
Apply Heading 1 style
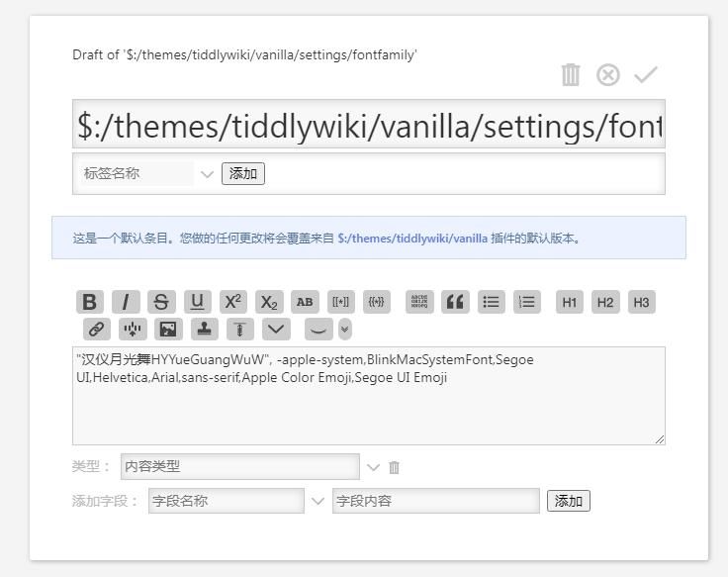pos(570,302)
